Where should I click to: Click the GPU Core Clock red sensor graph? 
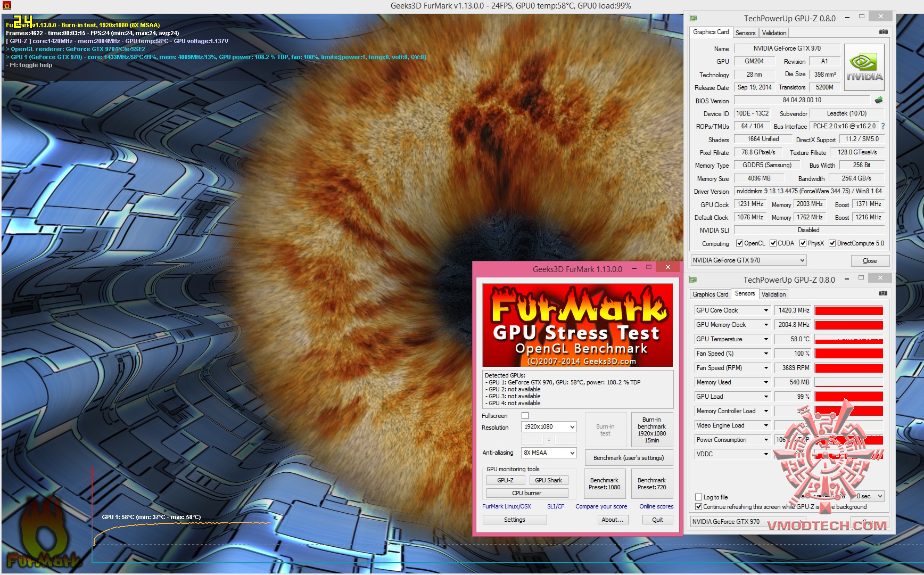point(849,310)
